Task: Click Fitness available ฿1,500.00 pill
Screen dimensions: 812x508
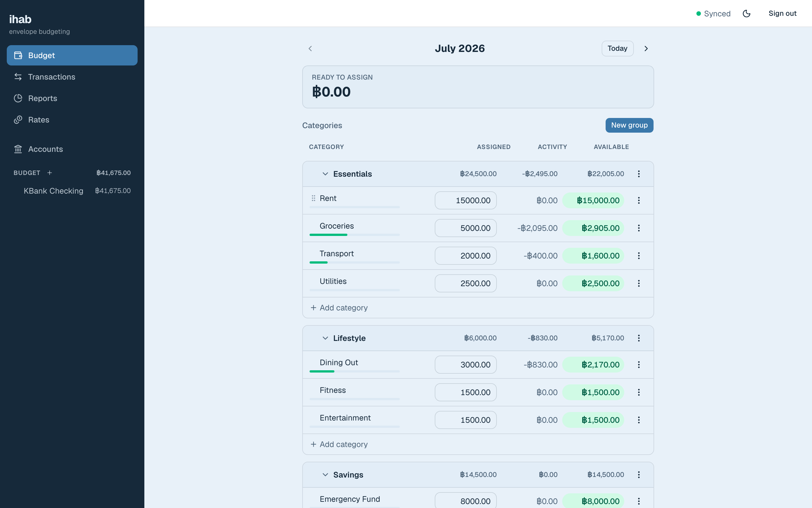Action: 593,392
